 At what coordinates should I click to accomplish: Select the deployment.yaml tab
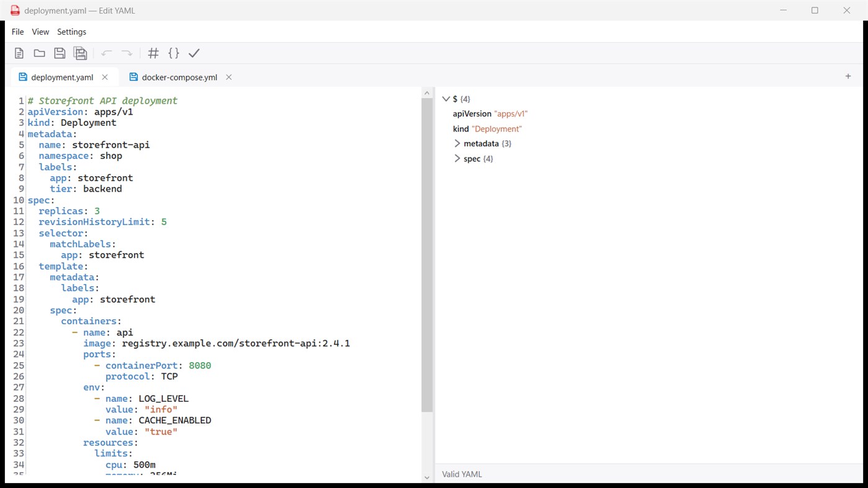coord(62,78)
